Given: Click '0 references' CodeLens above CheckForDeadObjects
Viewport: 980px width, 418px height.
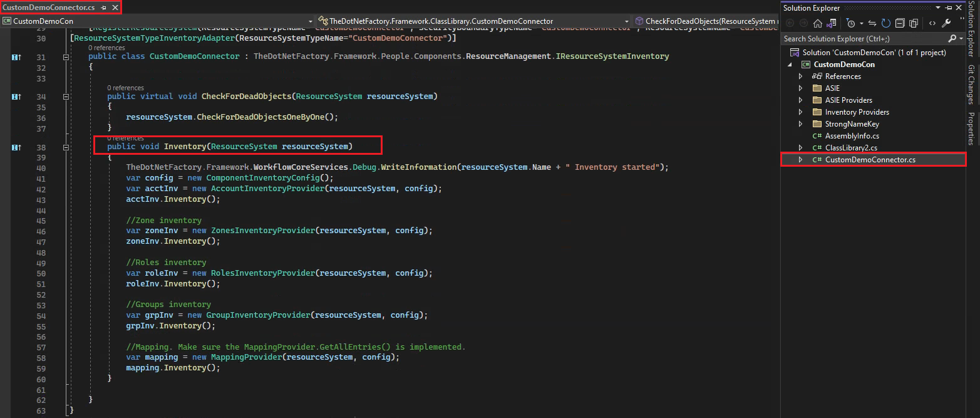Looking at the screenshot, I should (x=125, y=88).
